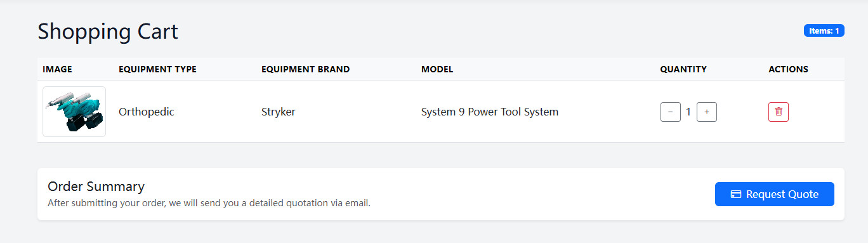Click the Actions column header

788,69
